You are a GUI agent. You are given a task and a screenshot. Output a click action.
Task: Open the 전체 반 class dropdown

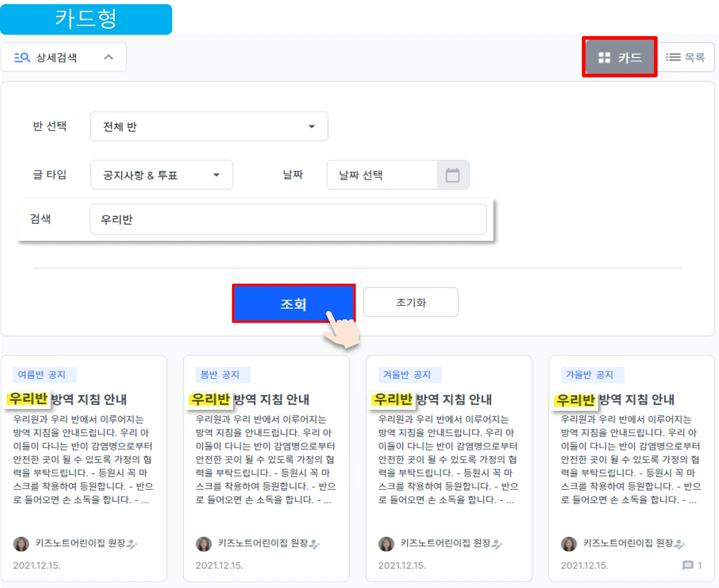point(209,126)
